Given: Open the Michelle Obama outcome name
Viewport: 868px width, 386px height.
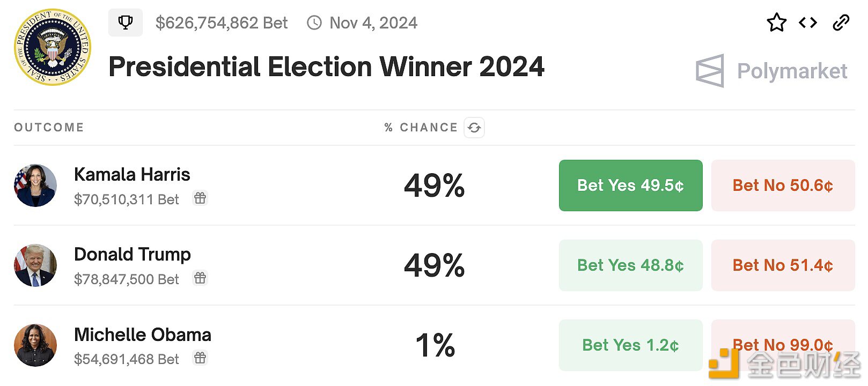Looking at the screenshot, I should (x=143, y=335).
